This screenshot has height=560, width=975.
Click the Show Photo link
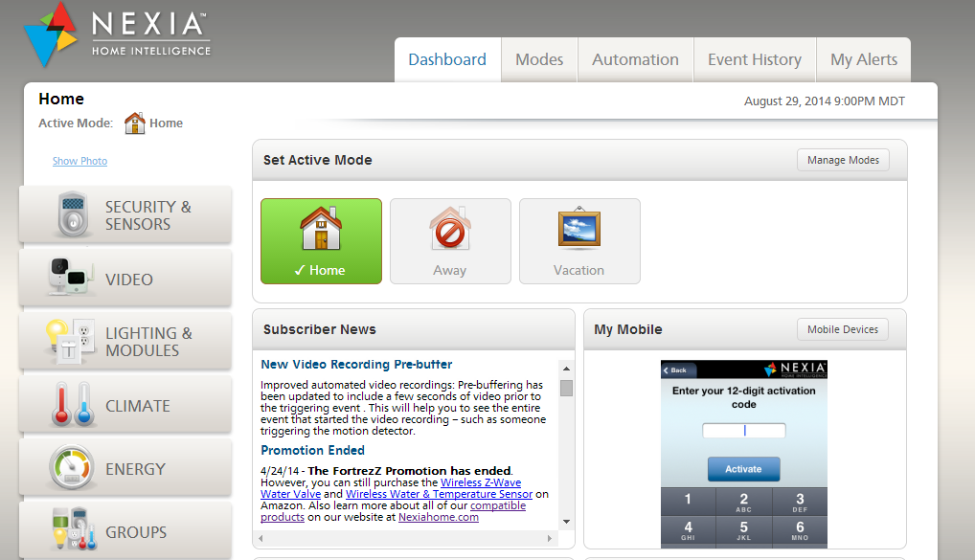coord(79,161)
